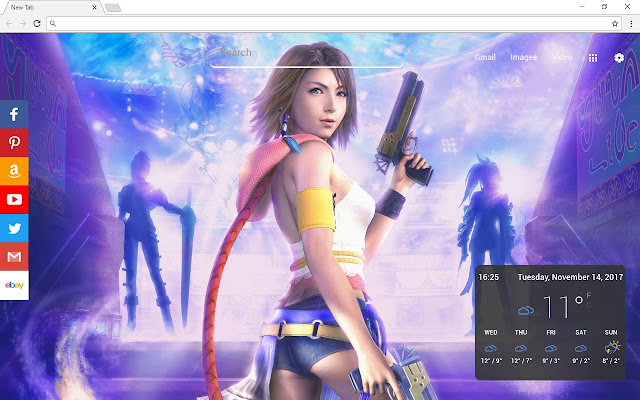Select the THU forecast cloud icon
This screenshot has width=640, height=400.
(521, 348)
